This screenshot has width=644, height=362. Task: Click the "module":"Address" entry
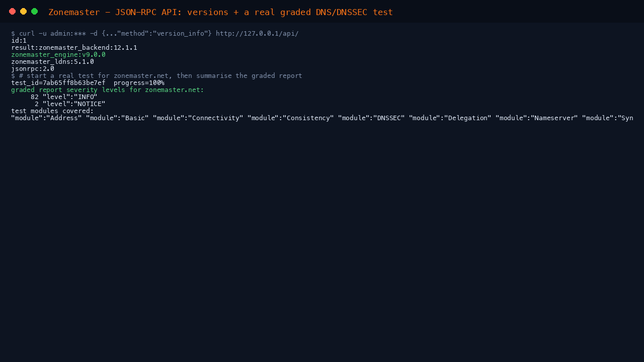point(46,118)
